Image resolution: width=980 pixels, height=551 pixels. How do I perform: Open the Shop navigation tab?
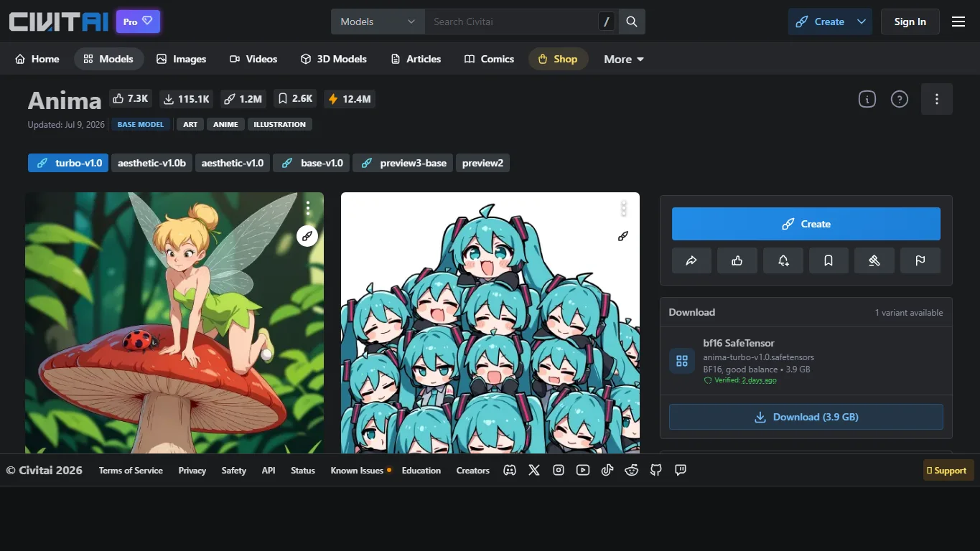pyautogui.click(x=558, y=59)
